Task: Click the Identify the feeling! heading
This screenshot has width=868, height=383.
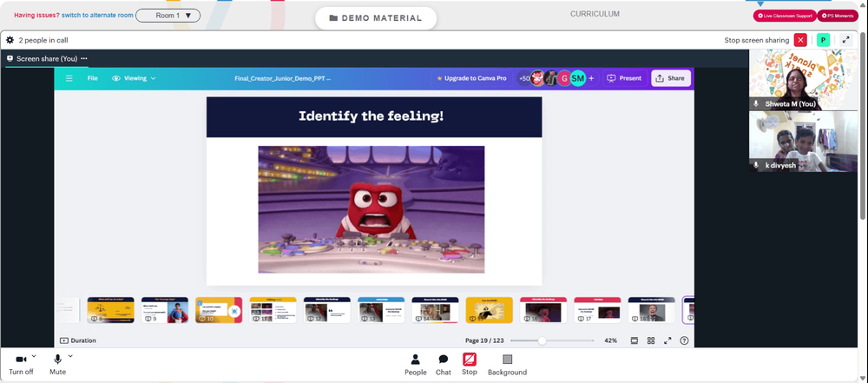Action: tap(371, 116)
